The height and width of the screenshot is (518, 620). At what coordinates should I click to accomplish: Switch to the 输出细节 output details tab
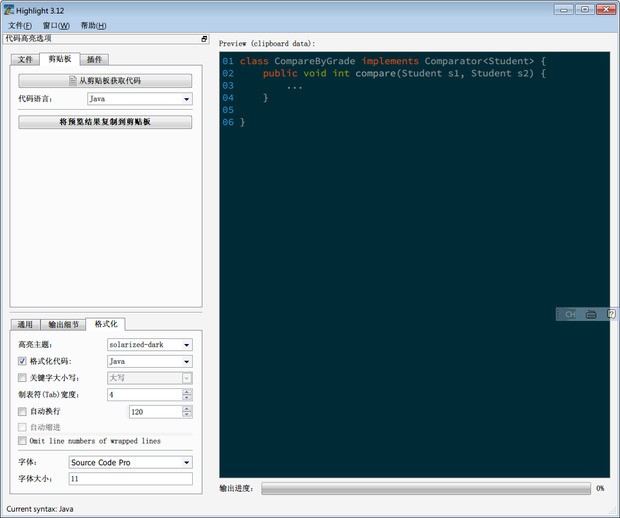click(x=63, y=325)
